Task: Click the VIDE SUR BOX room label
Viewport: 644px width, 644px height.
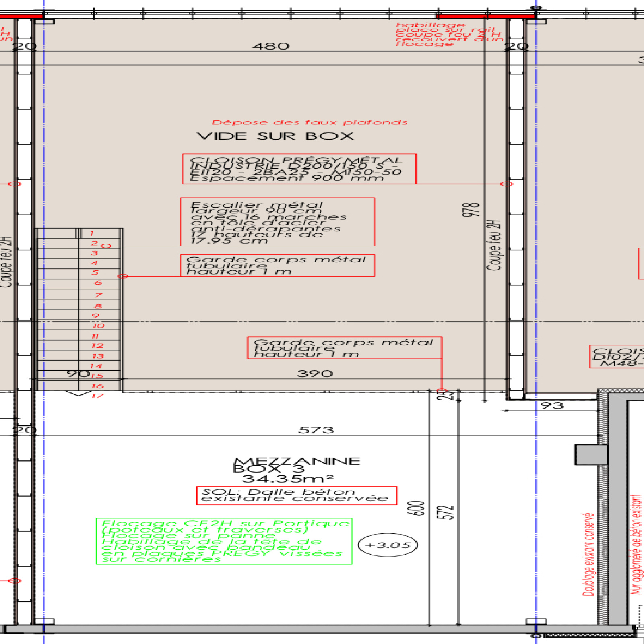Action: [275, 136]
